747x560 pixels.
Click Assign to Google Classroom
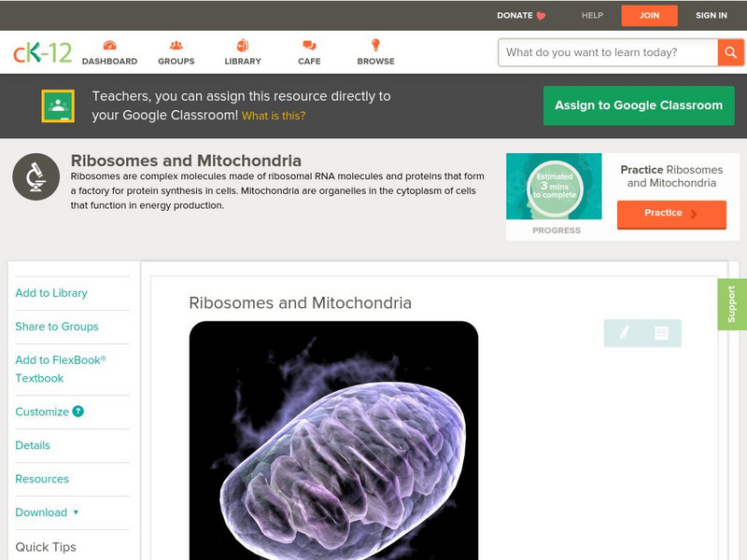click(x=639, y=105)
